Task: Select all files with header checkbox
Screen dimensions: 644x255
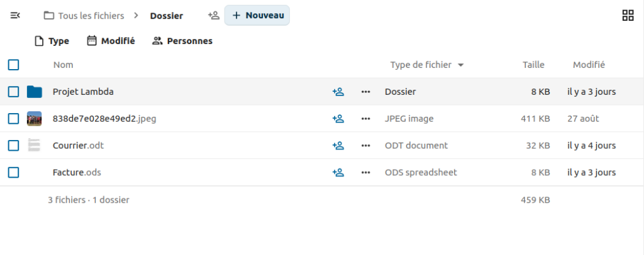Action: 14,64
